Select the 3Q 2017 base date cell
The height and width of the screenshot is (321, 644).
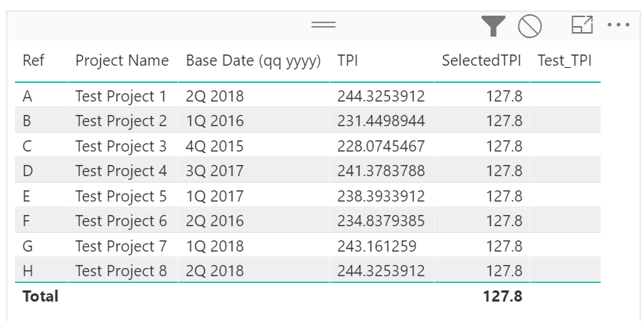click(215, 171)
